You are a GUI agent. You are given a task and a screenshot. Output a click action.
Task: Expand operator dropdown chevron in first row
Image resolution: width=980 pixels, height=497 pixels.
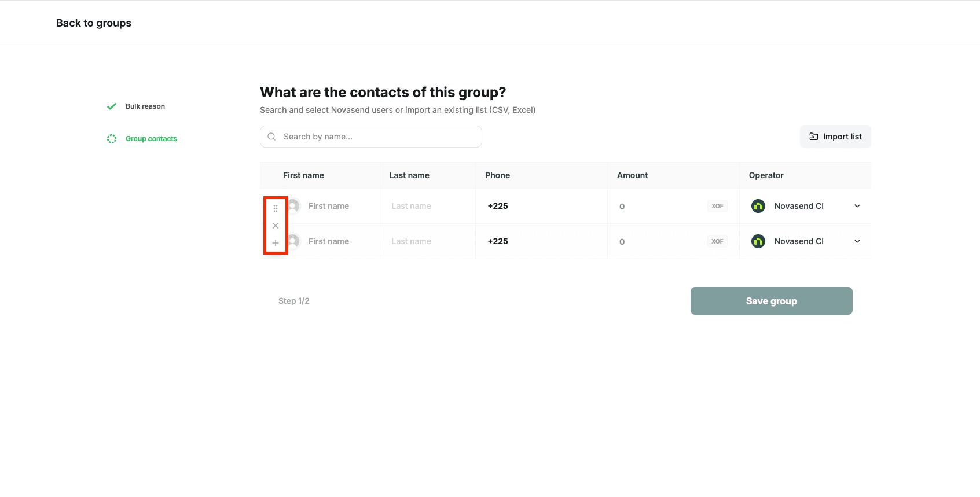tap(857, 206)
